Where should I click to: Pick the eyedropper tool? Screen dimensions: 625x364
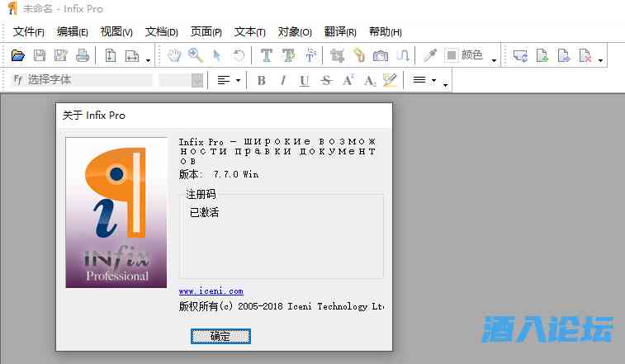click(x=429, y=55)
